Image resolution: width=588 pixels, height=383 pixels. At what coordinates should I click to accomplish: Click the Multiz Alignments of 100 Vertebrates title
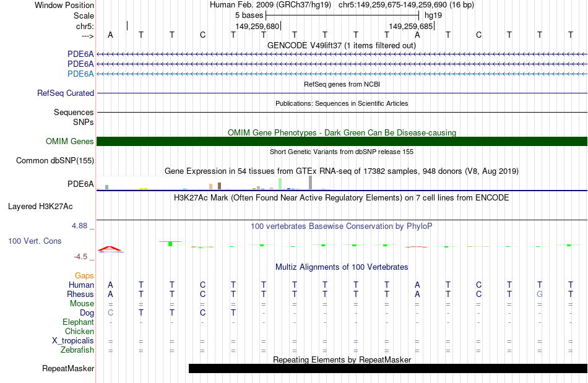pos(342,267)
